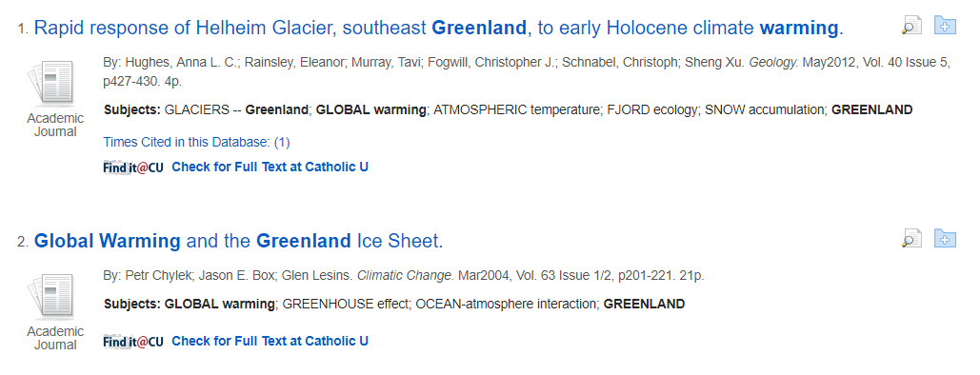View Times Cited in this Database link

point(196,143)
